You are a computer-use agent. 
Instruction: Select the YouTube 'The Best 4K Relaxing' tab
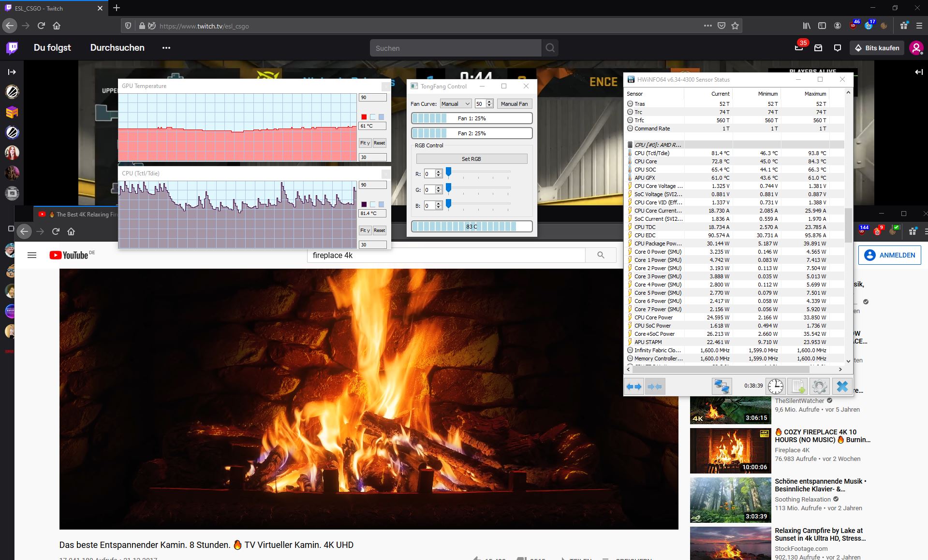click(77, 214)
